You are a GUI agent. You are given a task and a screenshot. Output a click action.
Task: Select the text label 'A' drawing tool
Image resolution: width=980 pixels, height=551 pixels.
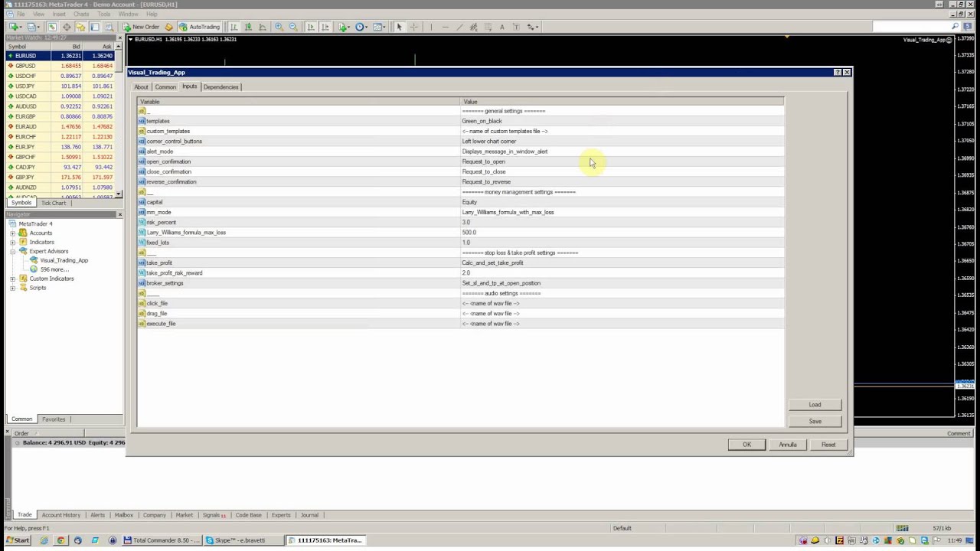pos(501,27)
